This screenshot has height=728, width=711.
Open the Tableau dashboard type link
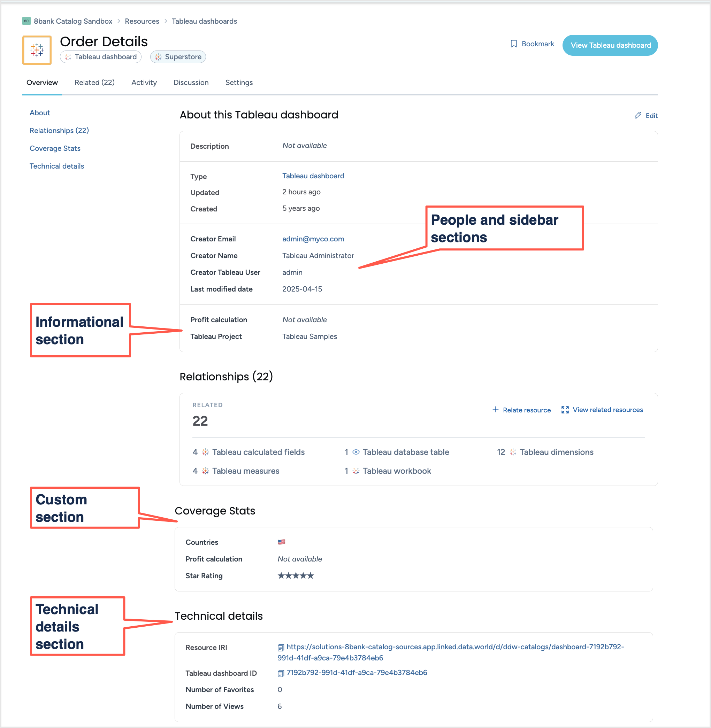313,176
